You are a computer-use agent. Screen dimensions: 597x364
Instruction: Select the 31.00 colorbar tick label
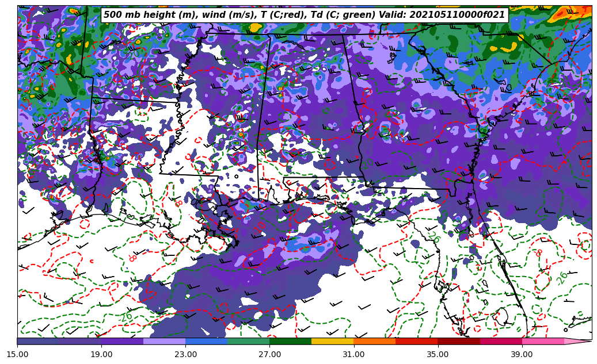(353, 354)
